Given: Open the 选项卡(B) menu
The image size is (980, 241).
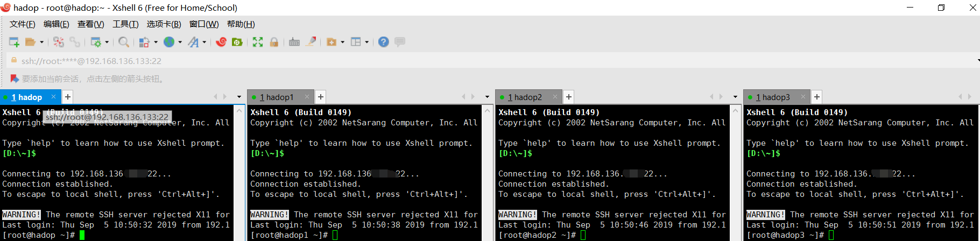Looking at the screenshot, I should point(164,24).
